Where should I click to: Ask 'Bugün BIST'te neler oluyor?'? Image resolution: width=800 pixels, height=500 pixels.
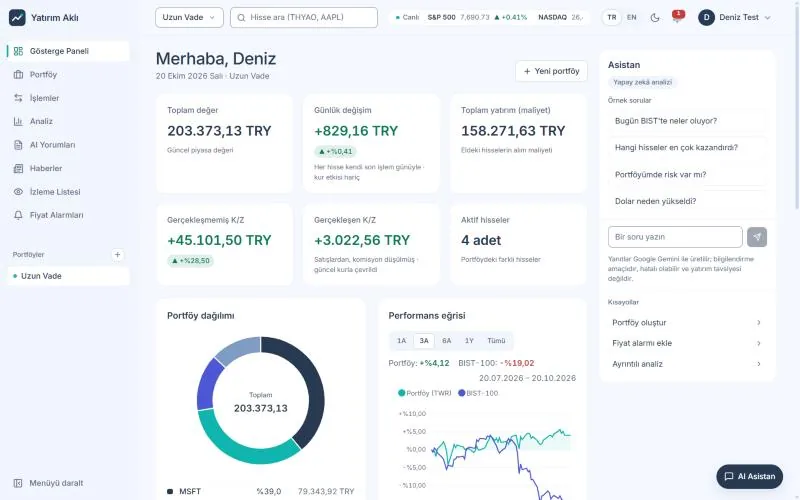[x=687, y=121]
